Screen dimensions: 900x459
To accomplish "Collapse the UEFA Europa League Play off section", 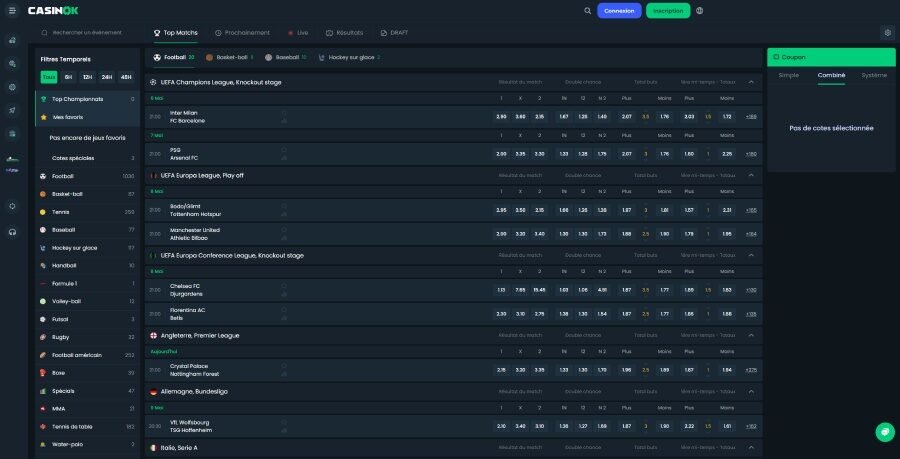I will [x=751, y=175].
